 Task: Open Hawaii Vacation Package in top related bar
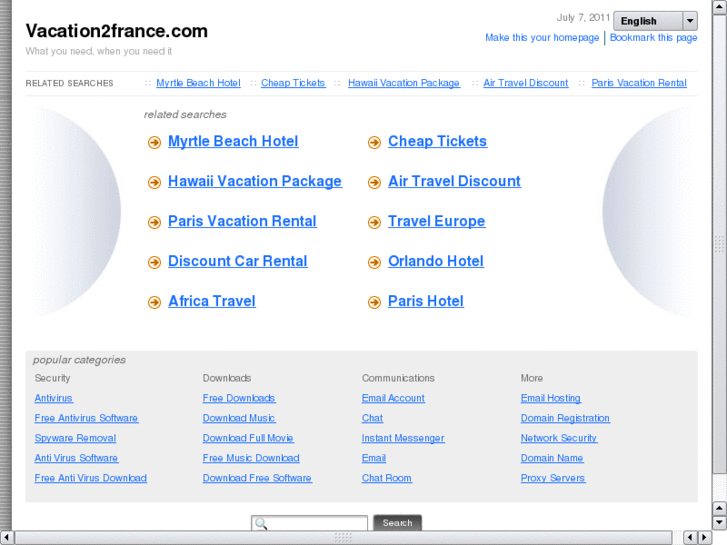[404, 83]
